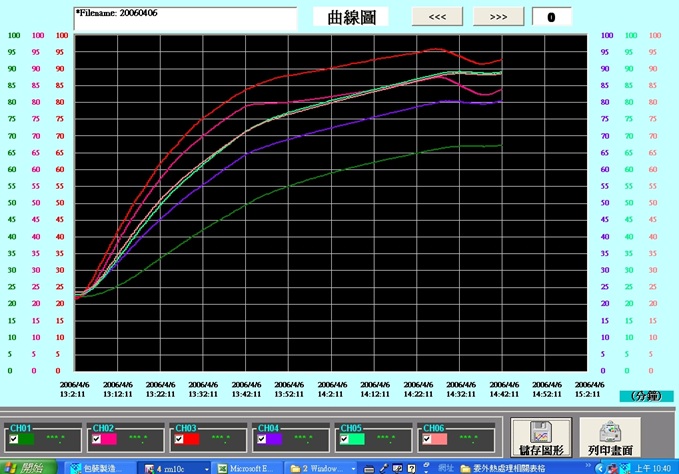Uncheck the CH01 channel checkbox
The width and height of the screenshot is (679, 474).
14,439
